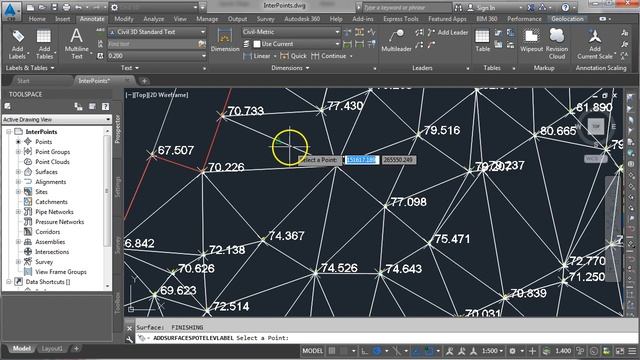Click the Dimension tool
Image resolution: width=640 pixels, height=360 pixels.
pos(225,40)
